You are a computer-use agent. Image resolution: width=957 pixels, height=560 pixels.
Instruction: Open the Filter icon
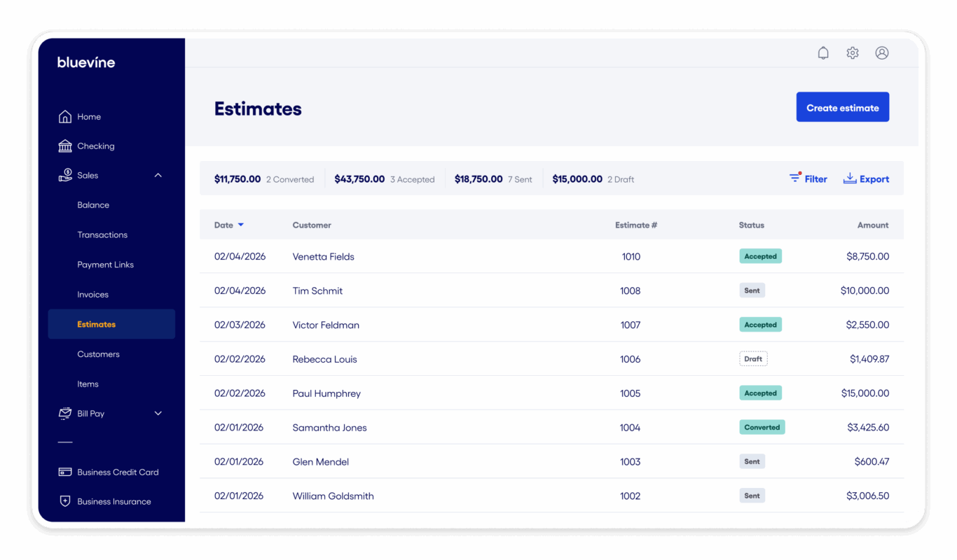point(794,178)
